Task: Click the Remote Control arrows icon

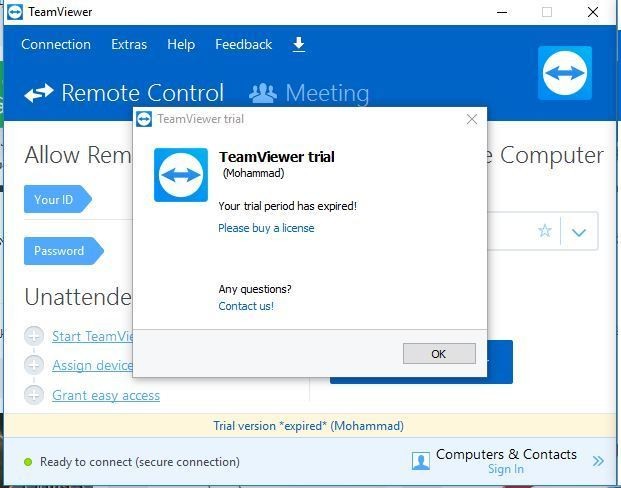Action: (x=39, y=93)
